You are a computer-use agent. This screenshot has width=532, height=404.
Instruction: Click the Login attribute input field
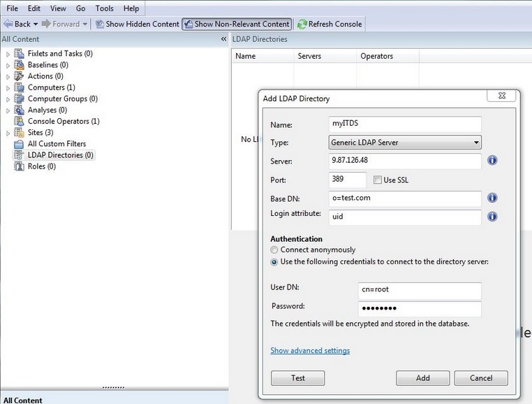(405, 217)
